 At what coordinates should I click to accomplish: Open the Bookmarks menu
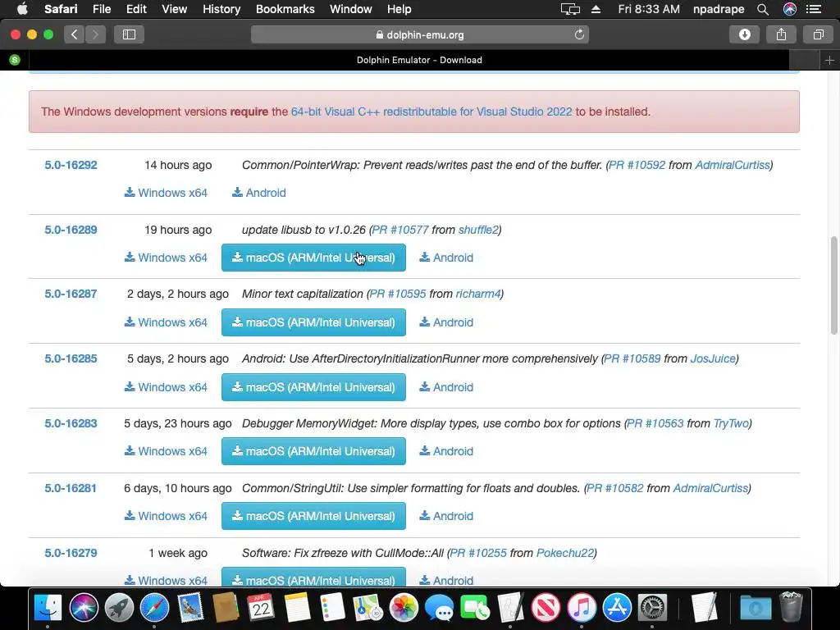pos(285,9)
